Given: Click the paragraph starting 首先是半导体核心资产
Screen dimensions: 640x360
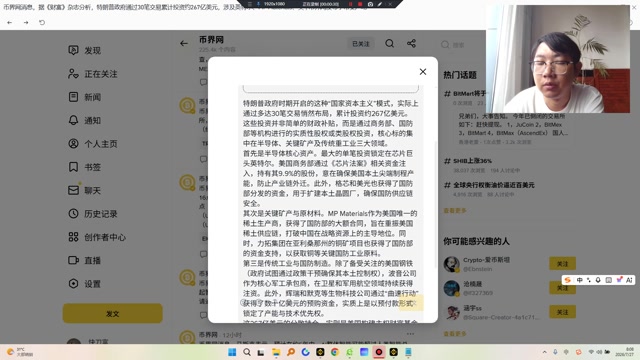Looking at the screenshot, I should click(x=329, y=178).
